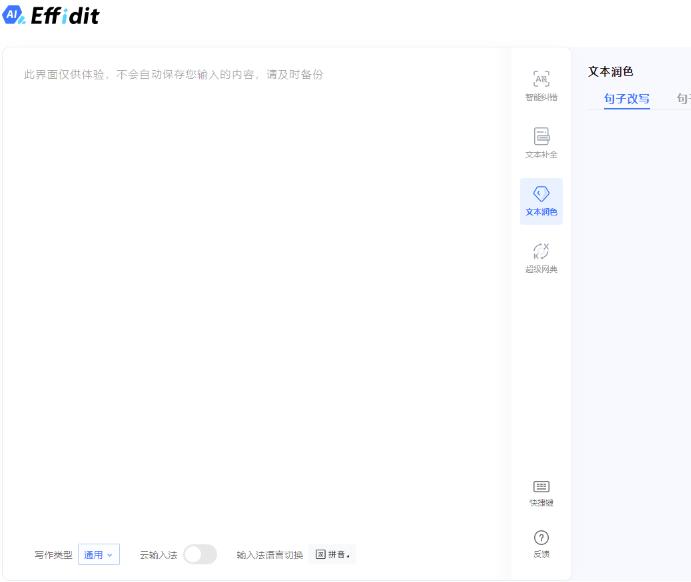Open the 超级网典 super dictionary tool
The height and width of the screenshot is (582, 691).
tap(541, 258)
